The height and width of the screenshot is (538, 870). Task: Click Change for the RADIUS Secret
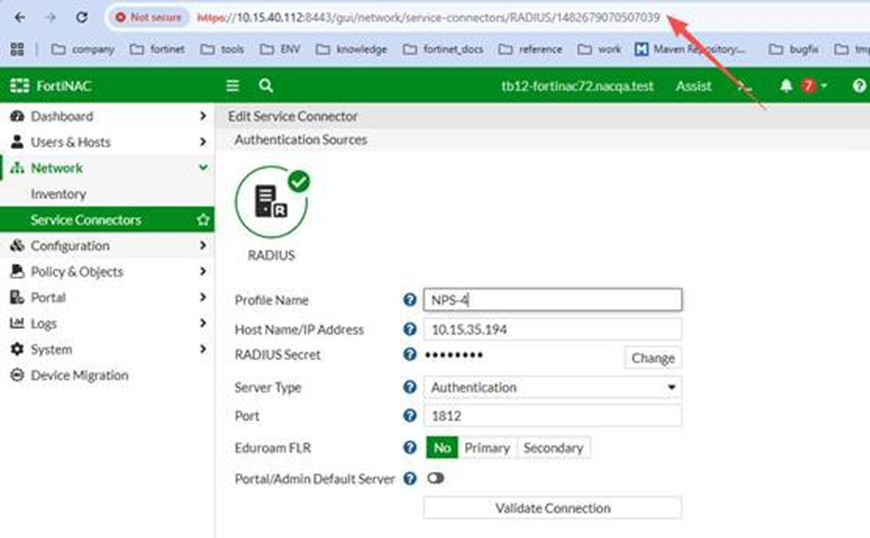(x=653, y=358)
